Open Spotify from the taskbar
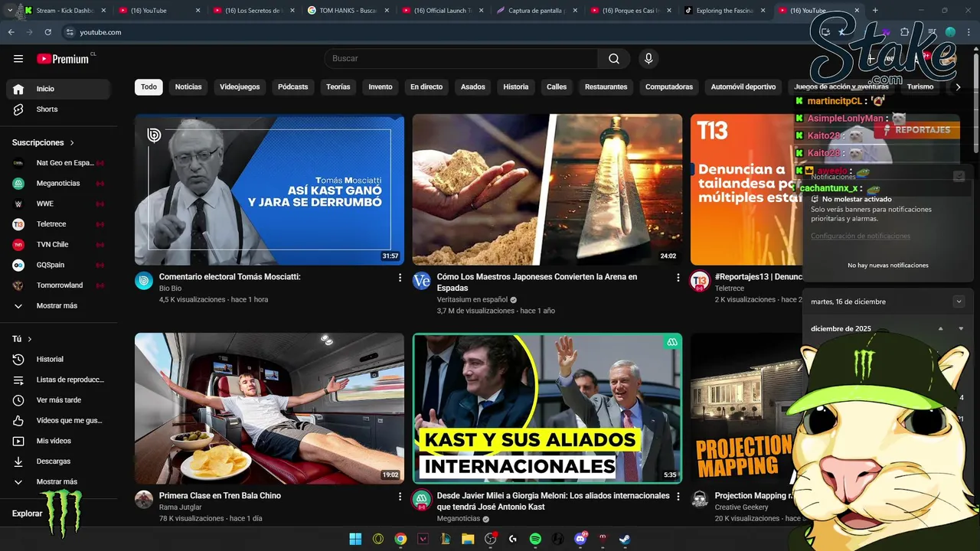980x551 pixels. (x=535, y=539)
